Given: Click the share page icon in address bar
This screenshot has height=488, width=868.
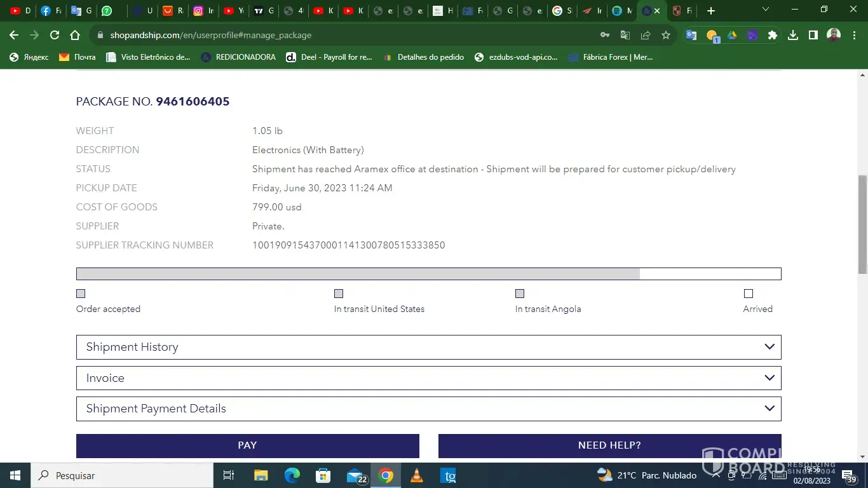Looking at the screenshot, I should [x=646, y=36].
